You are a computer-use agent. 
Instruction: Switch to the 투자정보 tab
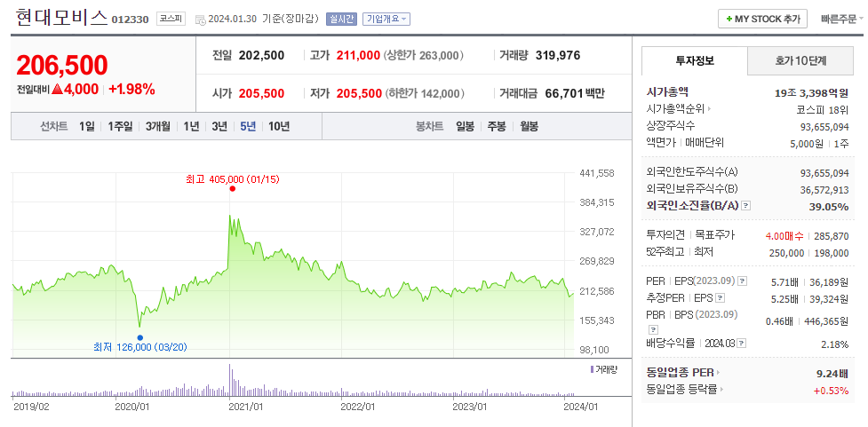[x=695, y=61]
